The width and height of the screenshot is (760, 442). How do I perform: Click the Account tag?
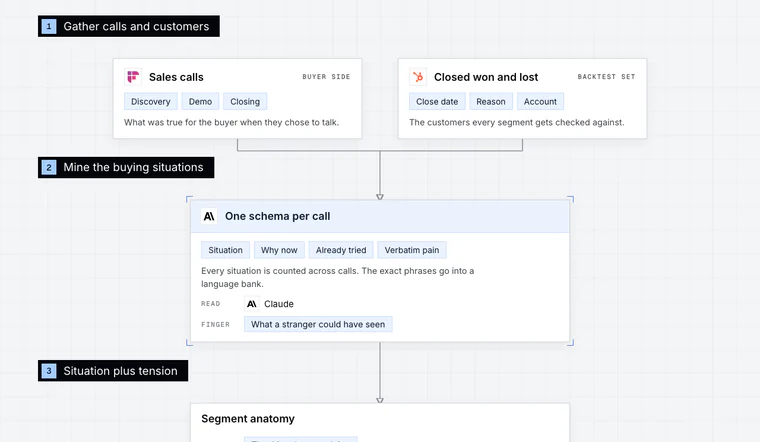[x=540, y=101]
